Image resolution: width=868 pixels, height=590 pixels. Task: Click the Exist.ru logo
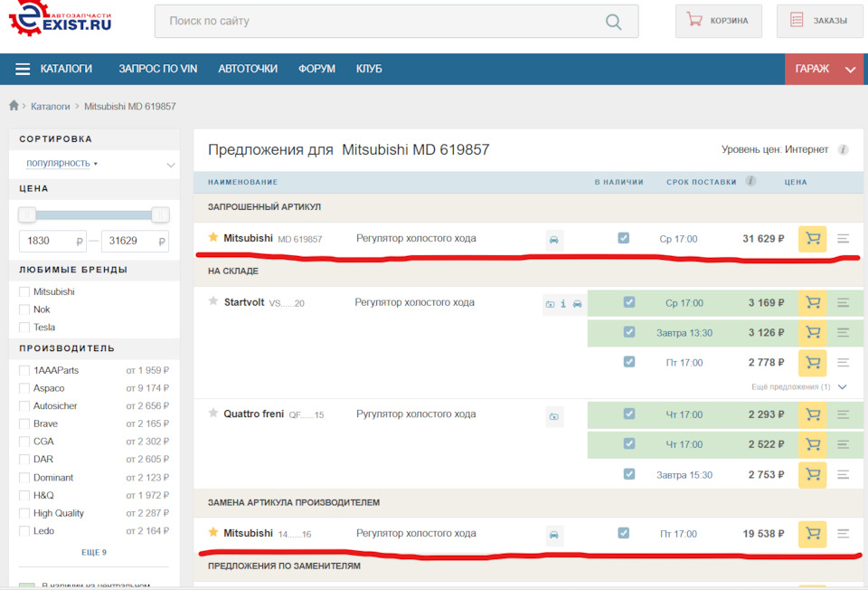[x=61, y=19]
